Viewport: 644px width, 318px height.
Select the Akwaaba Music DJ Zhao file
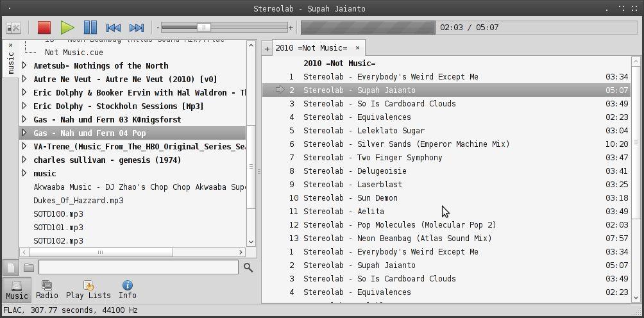(139, 187)
